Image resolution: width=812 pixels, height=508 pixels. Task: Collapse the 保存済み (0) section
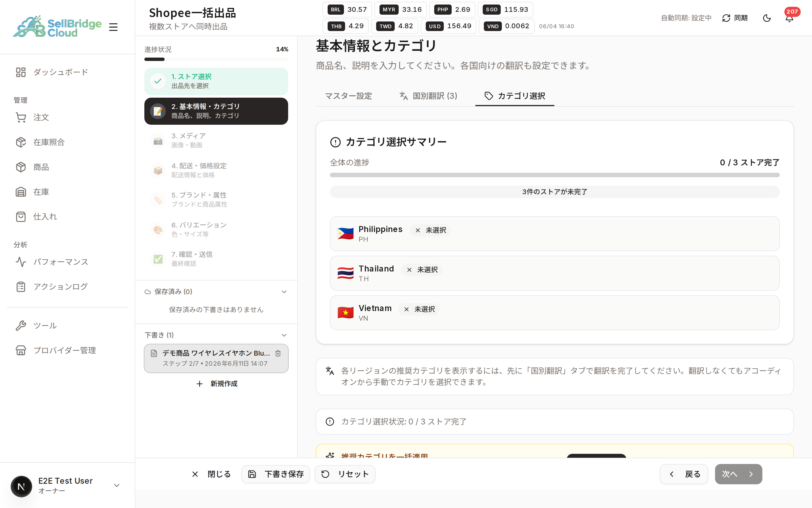pos(216,292)
